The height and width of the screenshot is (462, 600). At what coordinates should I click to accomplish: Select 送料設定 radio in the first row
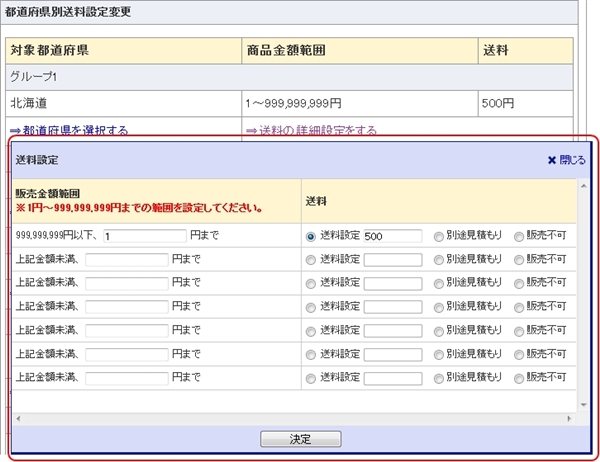click(310, 236)
